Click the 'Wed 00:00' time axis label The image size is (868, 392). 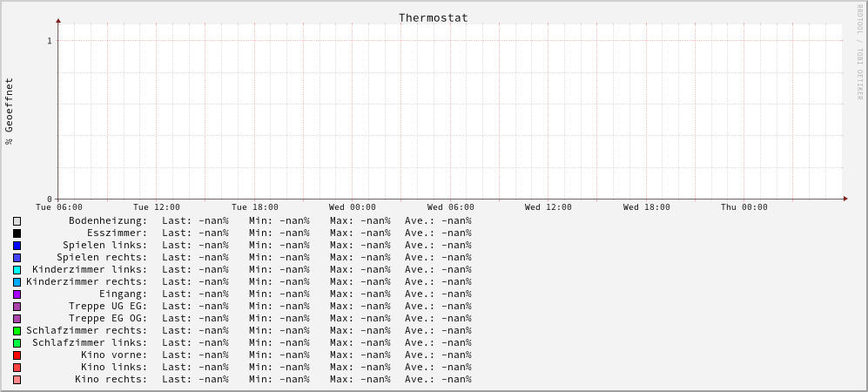tap(353, 207)
